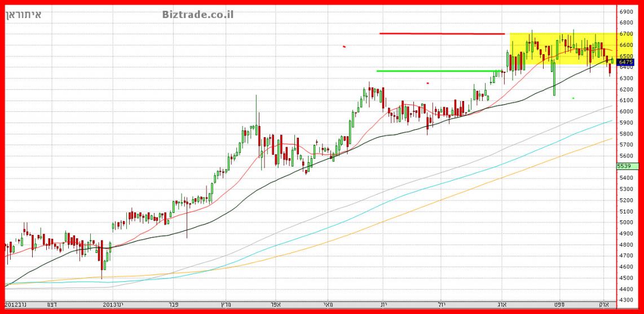Viewport: 644px width, 314px height.
Task: Click the Biztrade.co.il watermark link
Action: 197,14
